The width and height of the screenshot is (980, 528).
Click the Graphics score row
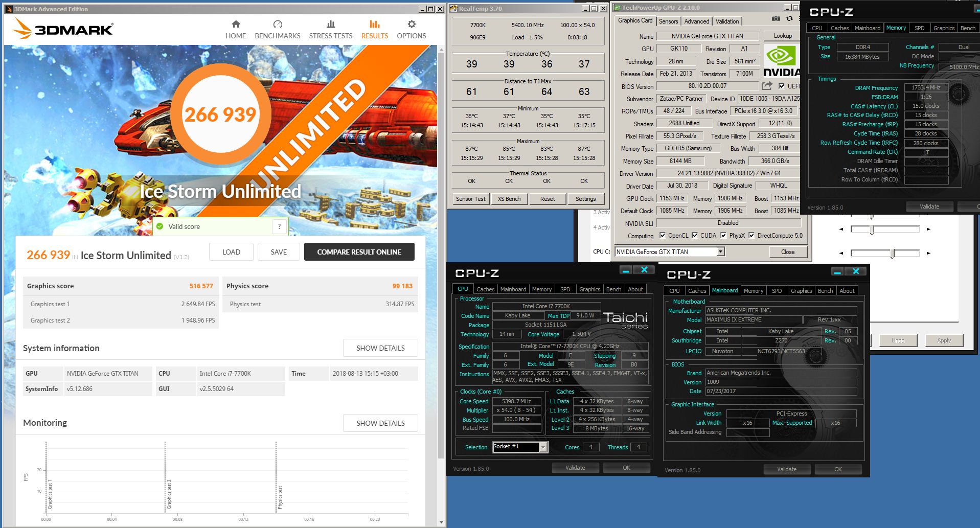tap(121, 286)
